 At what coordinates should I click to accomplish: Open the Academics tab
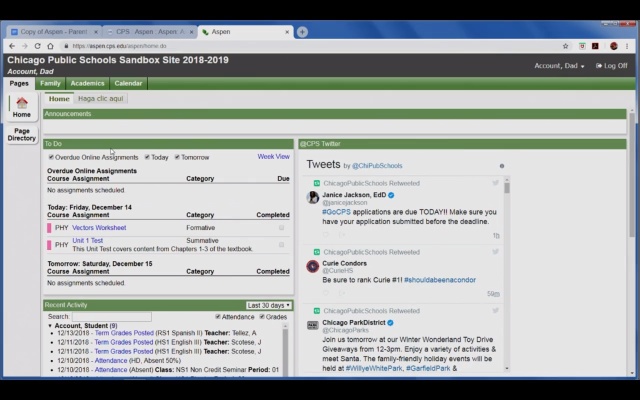87,83
